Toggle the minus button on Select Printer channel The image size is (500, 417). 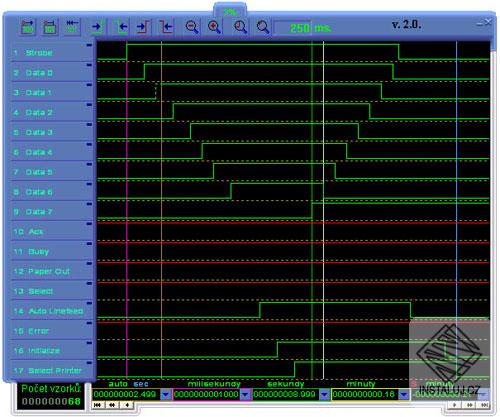point(89,363)
